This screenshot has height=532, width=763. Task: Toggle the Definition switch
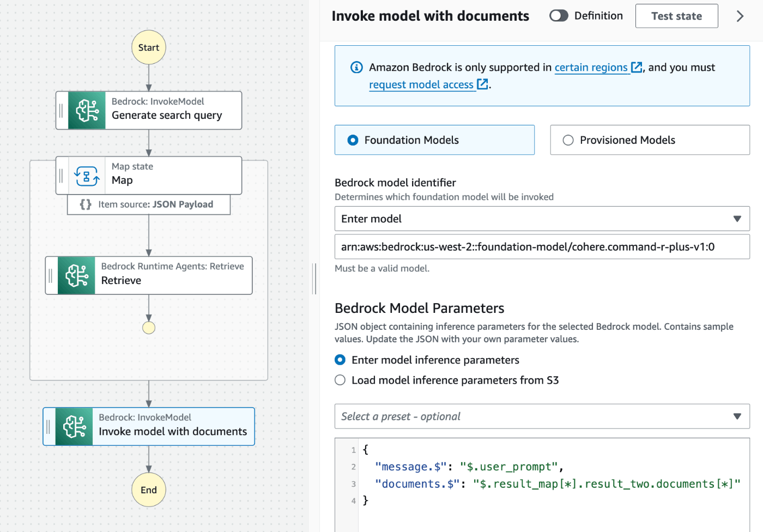point(559,16)
